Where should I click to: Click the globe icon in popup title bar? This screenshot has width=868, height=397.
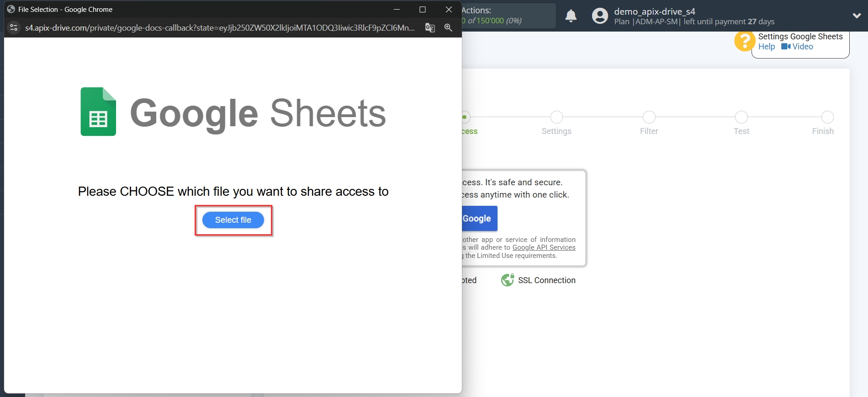click(11, 9)
